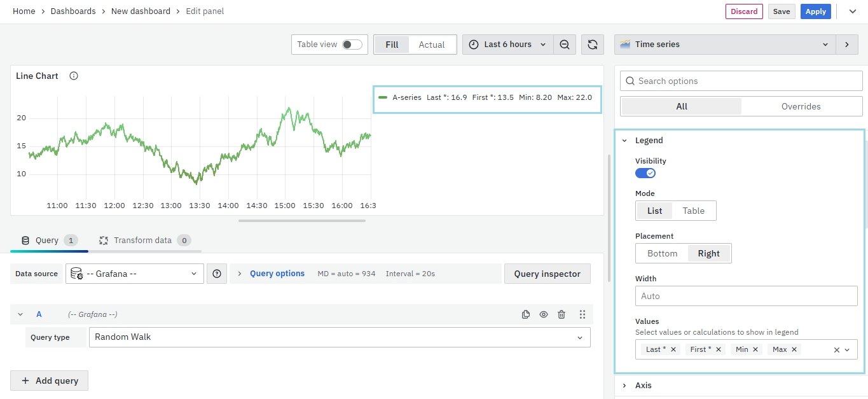Click the refresh dashboard icon

click(592, 45)
